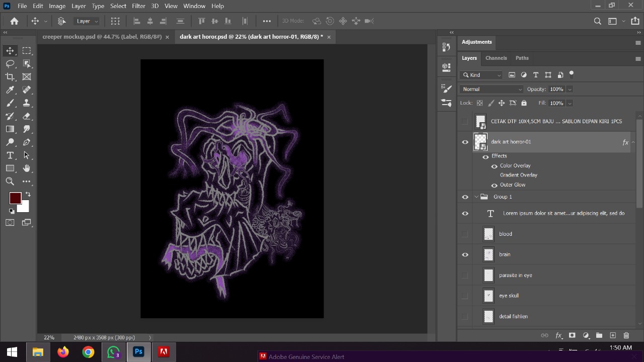Open the search magnifier icon top right
This screenshot has width=644, height=362.
(x=597, y=21)
